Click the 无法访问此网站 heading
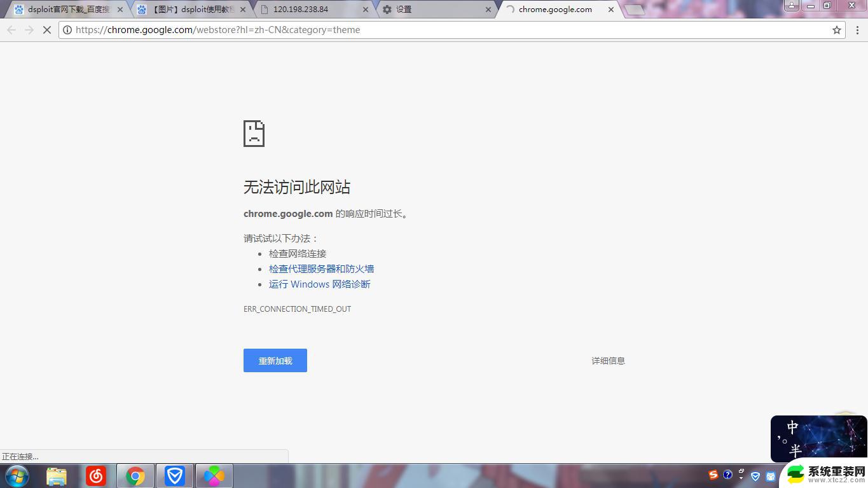The height and width of the screenshot is (488, 868). pos(297,187)
